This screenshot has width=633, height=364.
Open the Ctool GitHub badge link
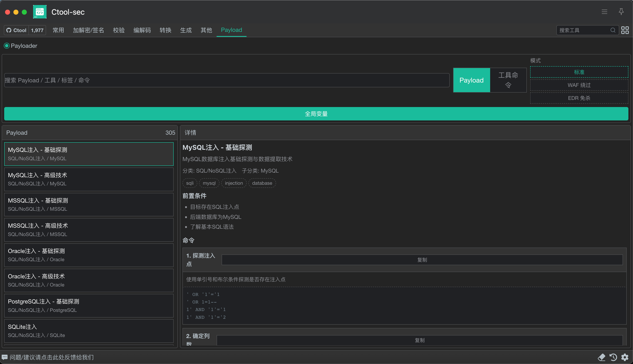click(x=17, y=30)
